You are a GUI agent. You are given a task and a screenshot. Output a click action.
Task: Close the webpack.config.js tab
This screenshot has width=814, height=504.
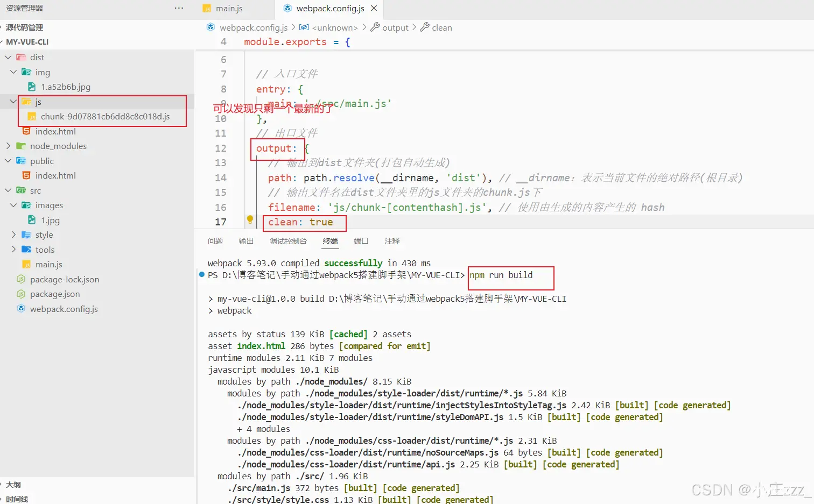pos(374,8)
